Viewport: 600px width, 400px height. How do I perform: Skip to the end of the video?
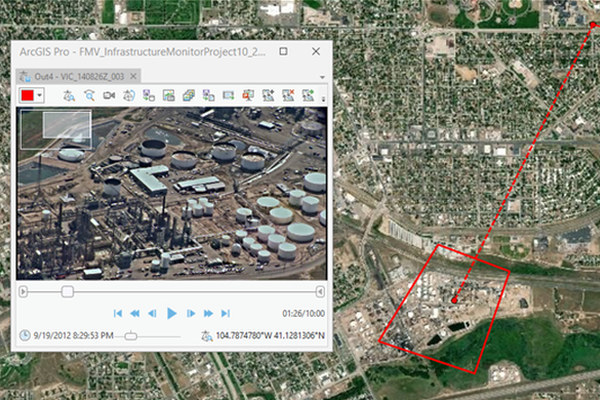227,313
